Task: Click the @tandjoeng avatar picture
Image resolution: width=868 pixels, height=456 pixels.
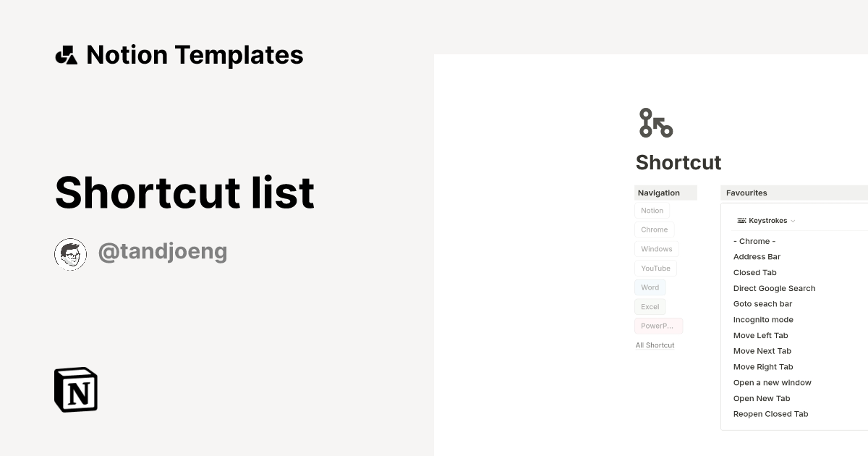Action: 70,253
